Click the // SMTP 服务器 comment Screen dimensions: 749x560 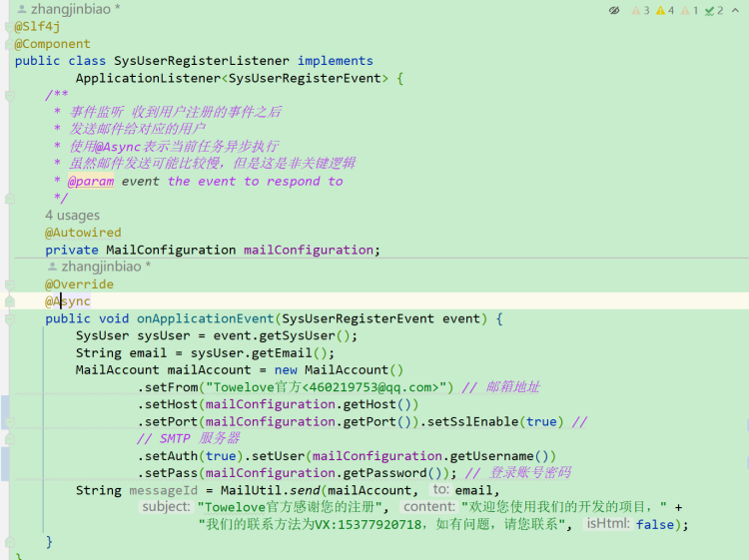pos(188,438)
